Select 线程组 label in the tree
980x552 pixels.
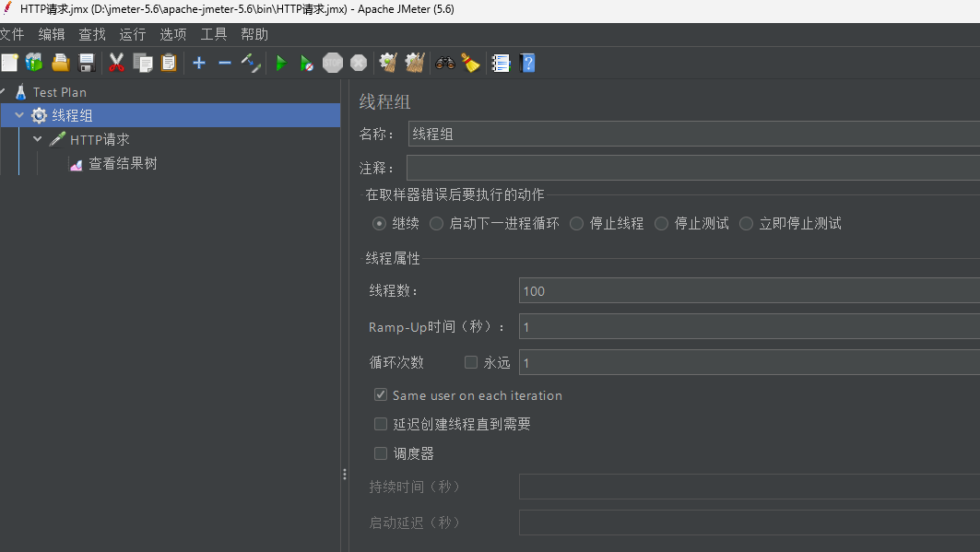click(72, 115)
